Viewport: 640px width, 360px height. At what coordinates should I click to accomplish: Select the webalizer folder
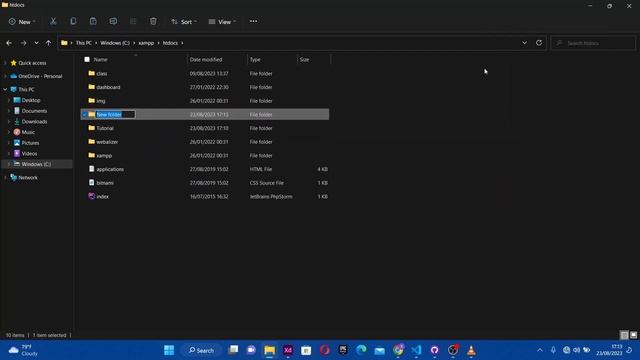pos(107,142)
